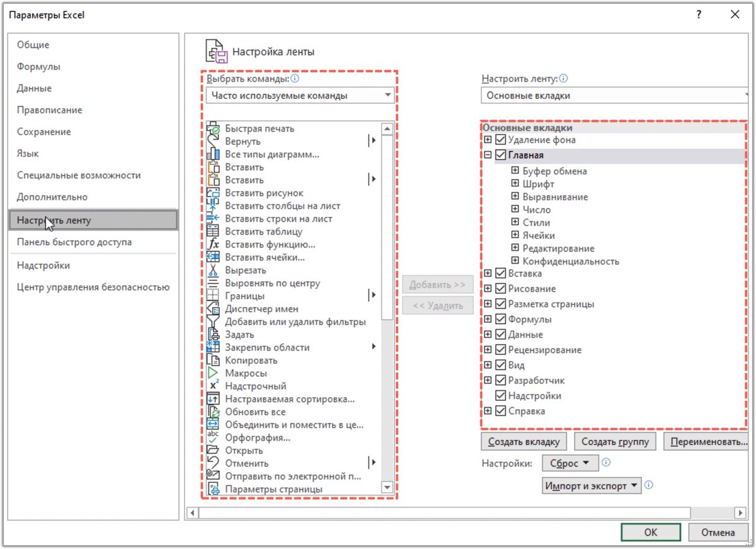Open the Сброс dropdown button
This screenshot has height=549, width=756.
point(570,463)
